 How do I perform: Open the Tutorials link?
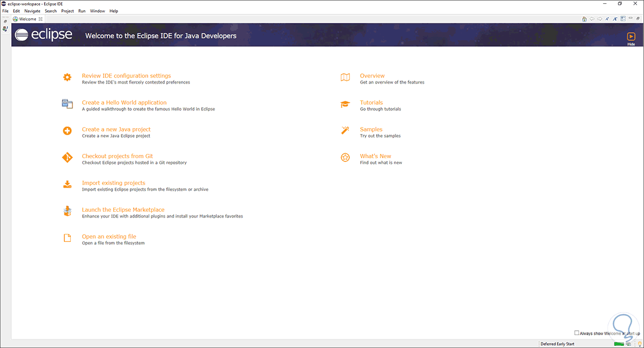pos(371,102)
